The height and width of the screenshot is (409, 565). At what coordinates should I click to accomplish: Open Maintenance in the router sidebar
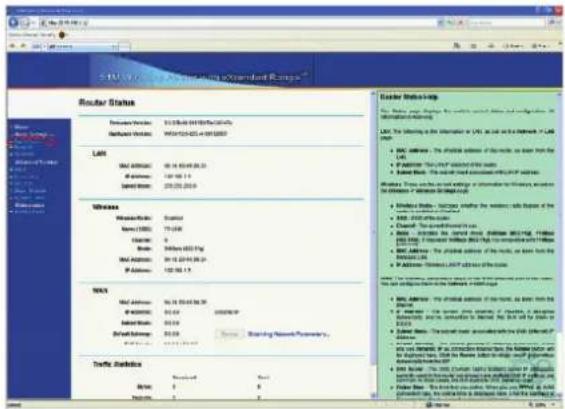point(30,205)
